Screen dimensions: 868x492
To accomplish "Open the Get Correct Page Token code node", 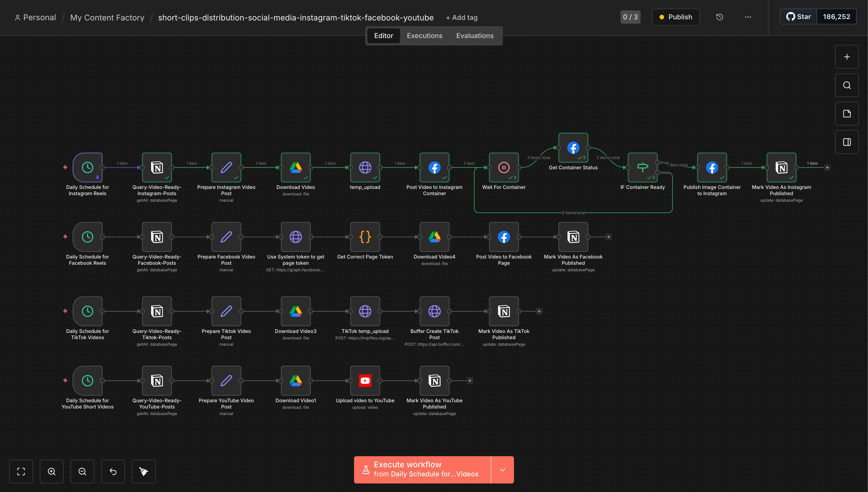I will 365,237.
